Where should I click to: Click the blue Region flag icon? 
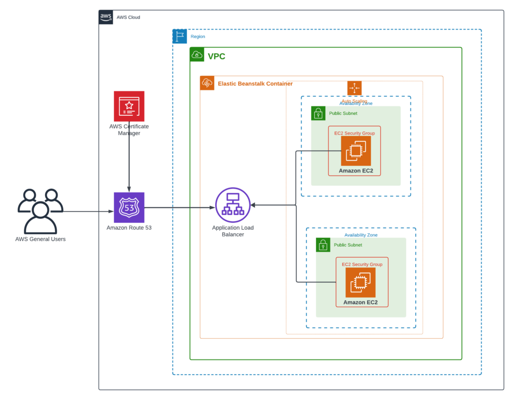[x=179, y=36]
